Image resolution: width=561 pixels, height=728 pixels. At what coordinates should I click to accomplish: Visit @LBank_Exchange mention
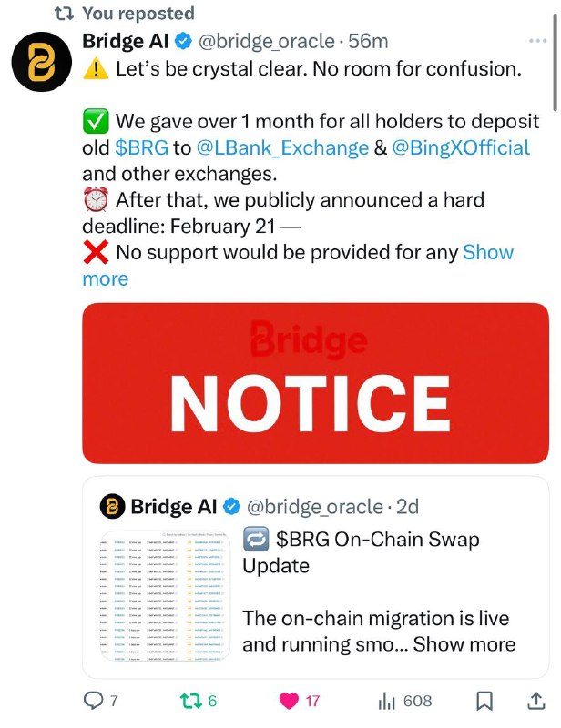coord(282,147)
